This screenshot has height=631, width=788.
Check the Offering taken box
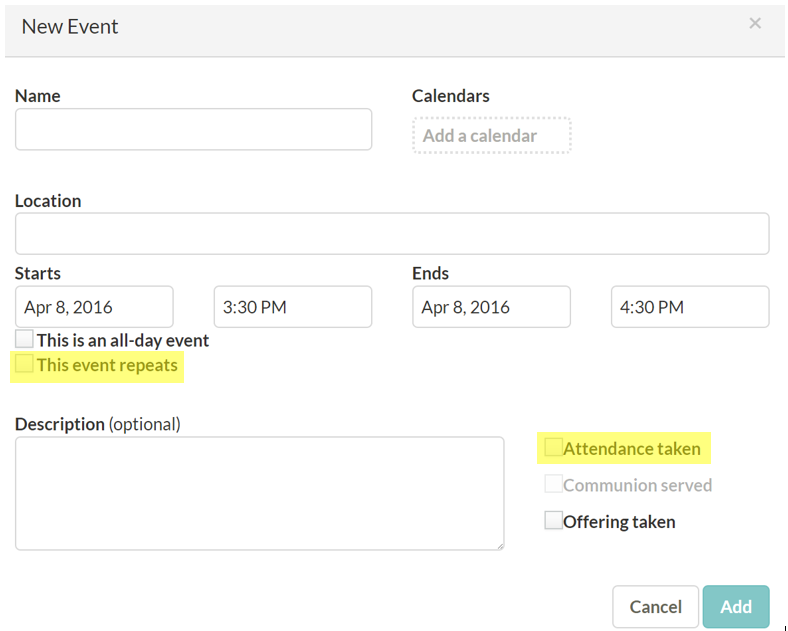(553, 520)
